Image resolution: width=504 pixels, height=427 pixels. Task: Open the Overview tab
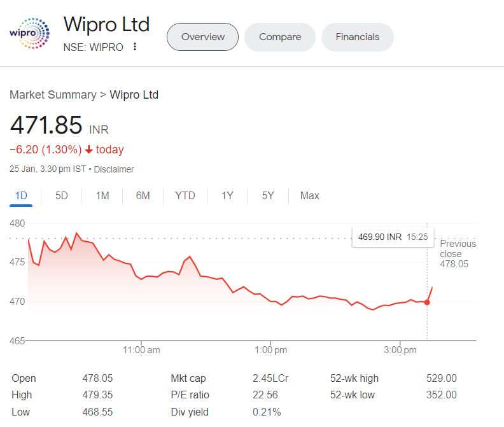pos(202,37)
